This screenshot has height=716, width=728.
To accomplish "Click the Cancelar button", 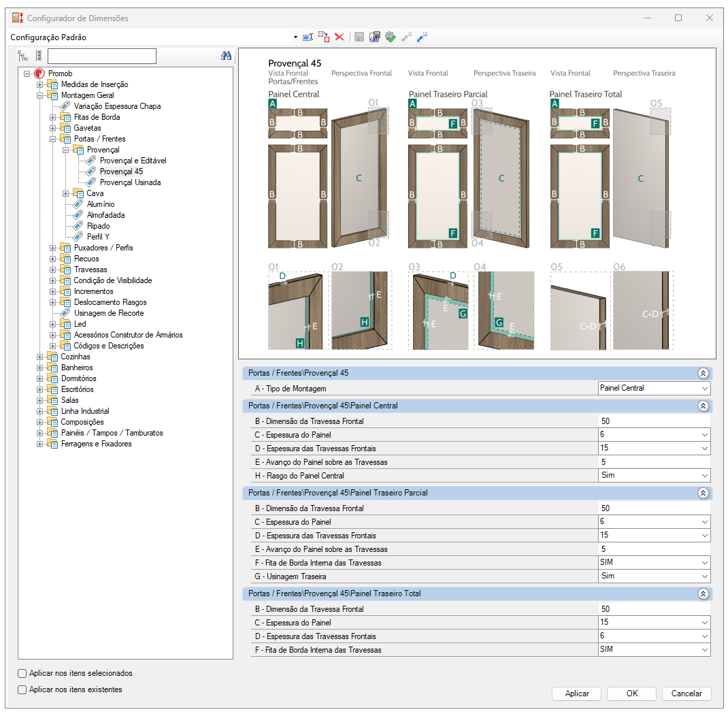I will point(686,694).
